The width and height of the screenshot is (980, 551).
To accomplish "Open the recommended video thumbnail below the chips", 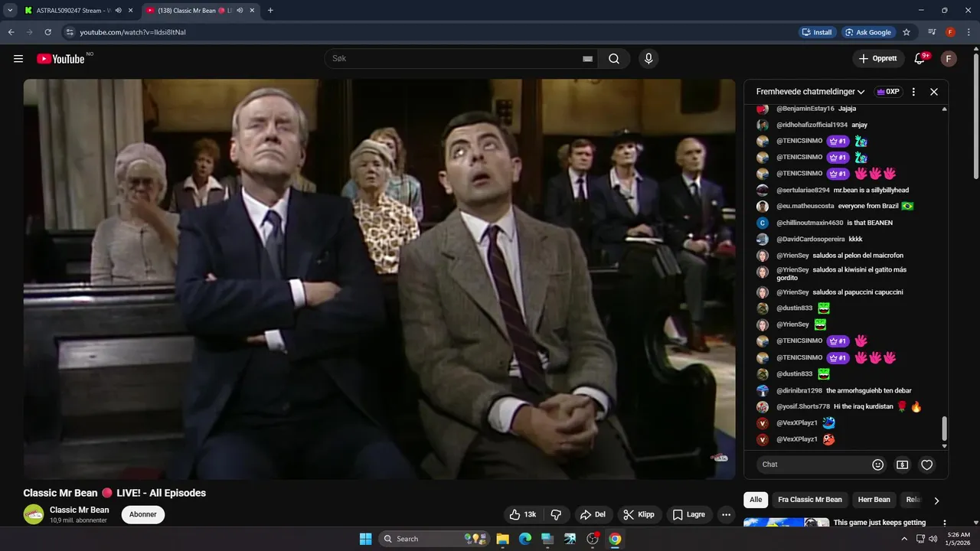I will [x=786, y=523].
